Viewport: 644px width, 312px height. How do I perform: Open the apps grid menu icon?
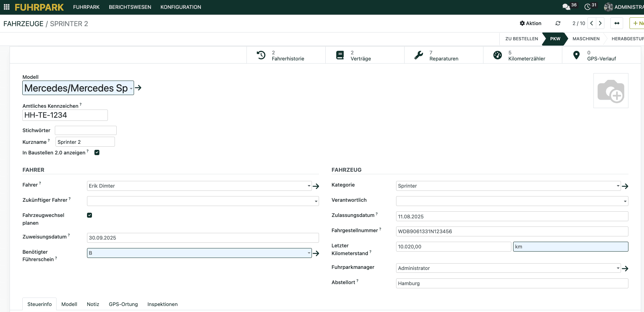(x=7, y=7)
